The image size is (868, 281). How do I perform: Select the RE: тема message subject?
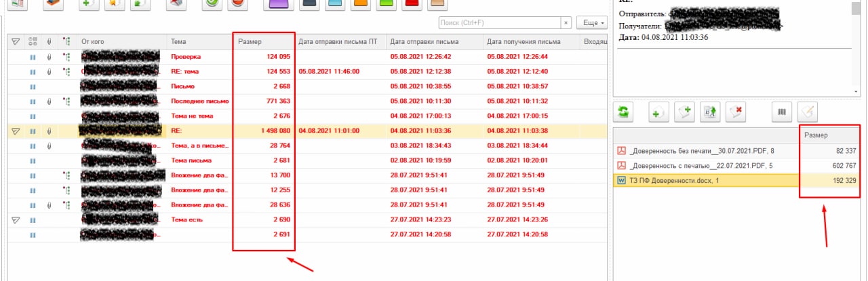tap(186, 72)
